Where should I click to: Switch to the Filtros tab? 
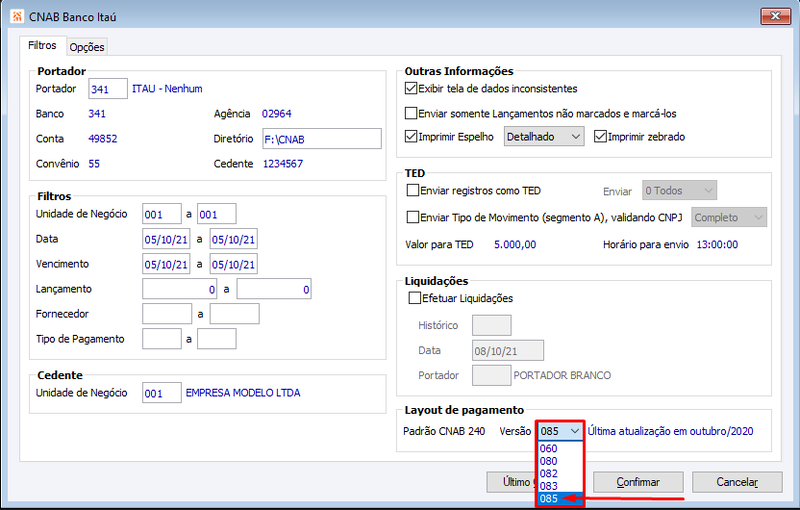click(x=42, y=45)
